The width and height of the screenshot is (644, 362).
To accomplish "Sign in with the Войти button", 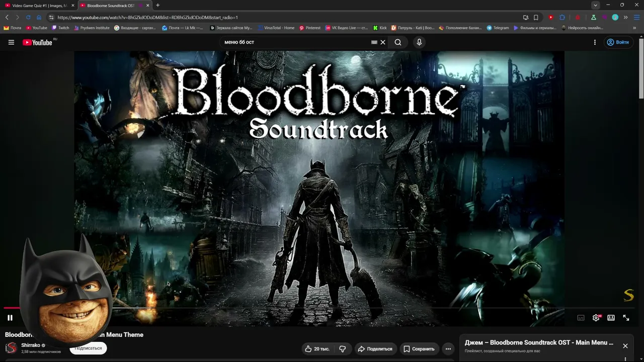I will coord(618,42).
